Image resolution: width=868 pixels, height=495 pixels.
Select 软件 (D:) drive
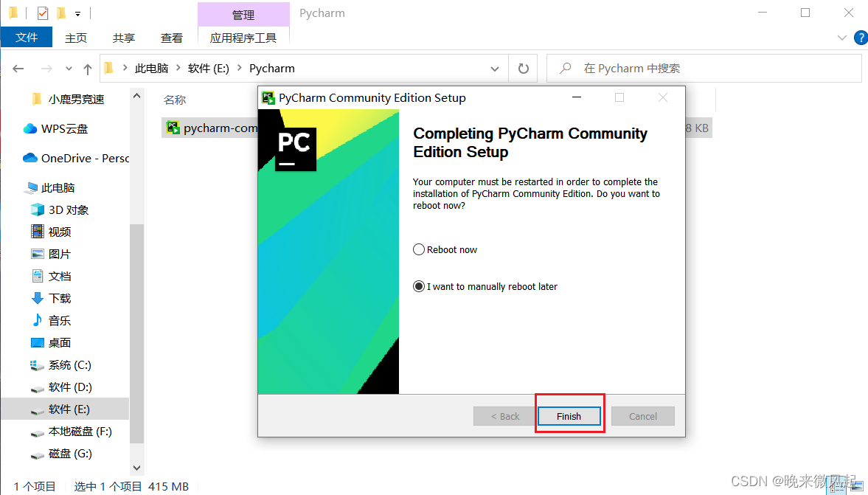(x=70, y=387)
